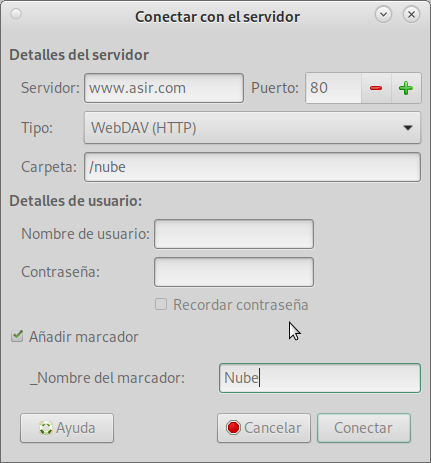Click the Carpeta field containing /nube
This screenshot has height=463, width=431.
(252, 167)
